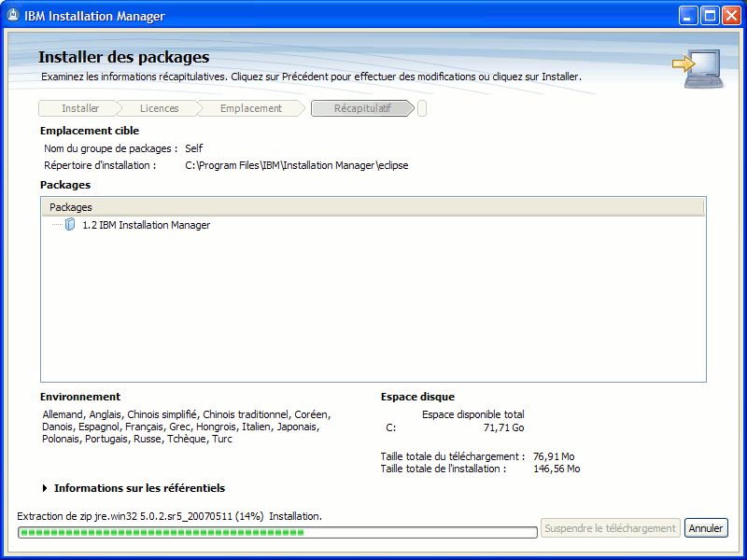Click the '146,56 Mo' installation size value
The image size is (747, 560).
[x=557, y=469]
